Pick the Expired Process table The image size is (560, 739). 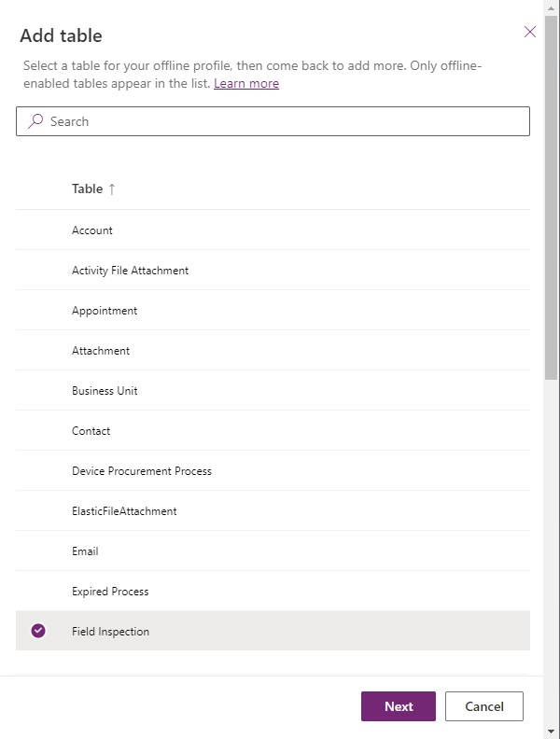pyautogui.click(x=273, y=591)
